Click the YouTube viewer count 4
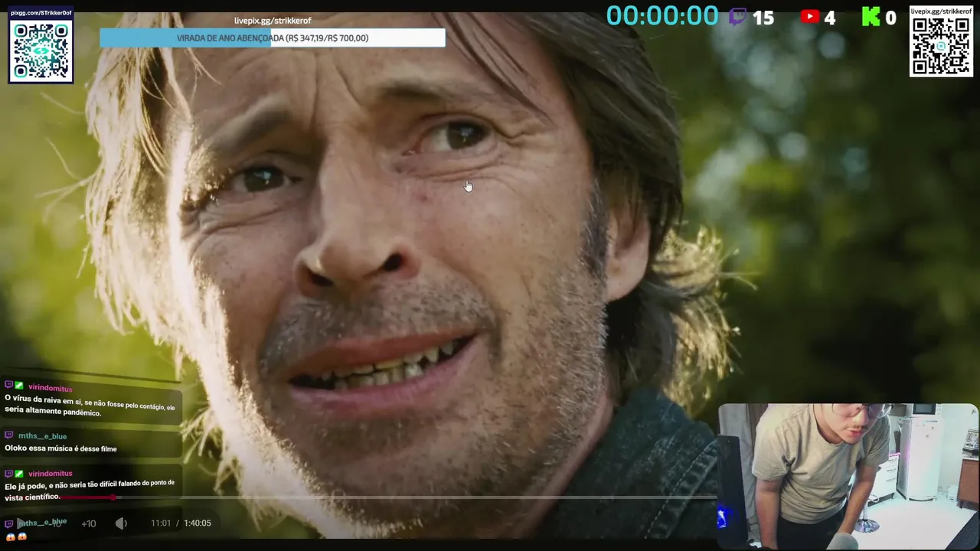The width and height of the screenshot is (980, 551). [830, 18]
